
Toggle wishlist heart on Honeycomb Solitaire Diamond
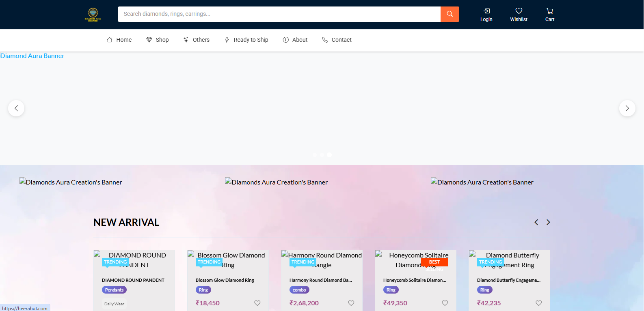pyautogui.click(x=445, y=303)
